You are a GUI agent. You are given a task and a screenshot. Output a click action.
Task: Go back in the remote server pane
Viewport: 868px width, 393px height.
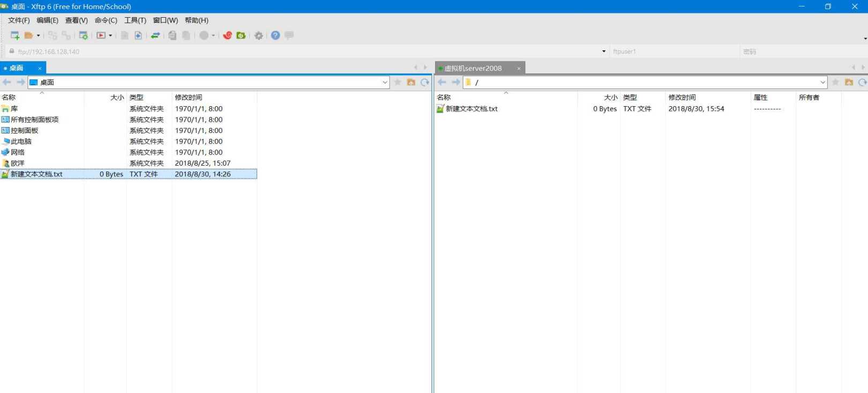(x=442, y=82)
